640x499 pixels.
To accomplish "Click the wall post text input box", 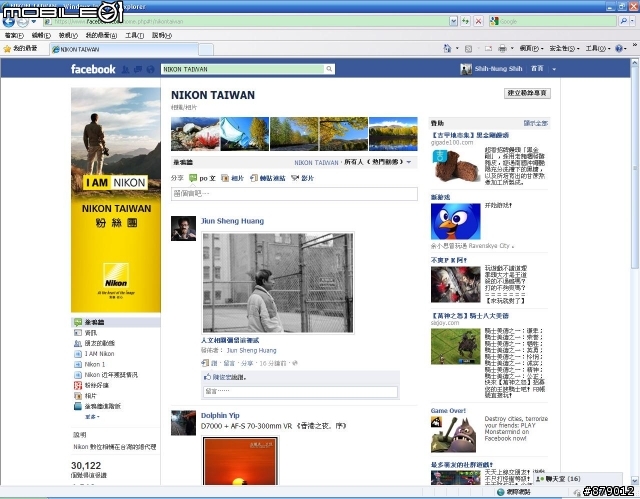I will click(x=294, y=194).
